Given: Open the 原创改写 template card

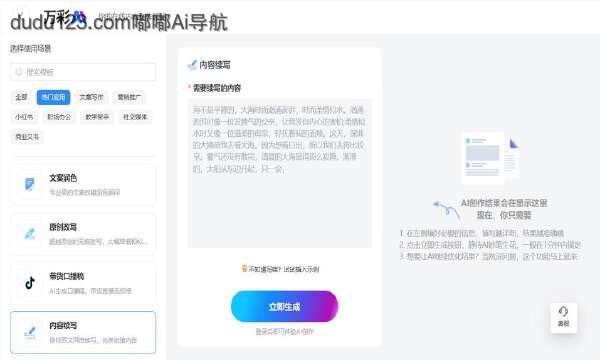Looking at the screenshot, I should pyautogui.click(x=83, y=234).
